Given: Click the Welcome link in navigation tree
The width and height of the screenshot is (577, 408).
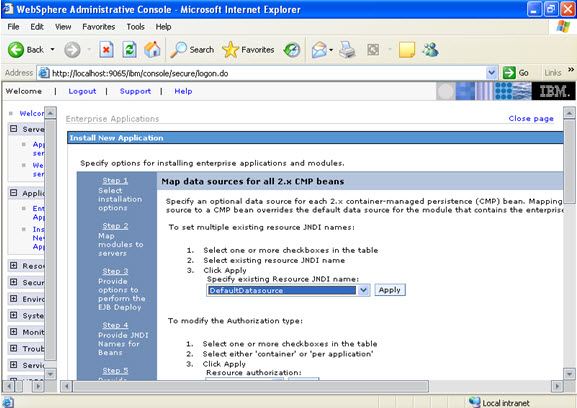Looking at the screenshot, I should pyautogui.click(x=32, y=113).
